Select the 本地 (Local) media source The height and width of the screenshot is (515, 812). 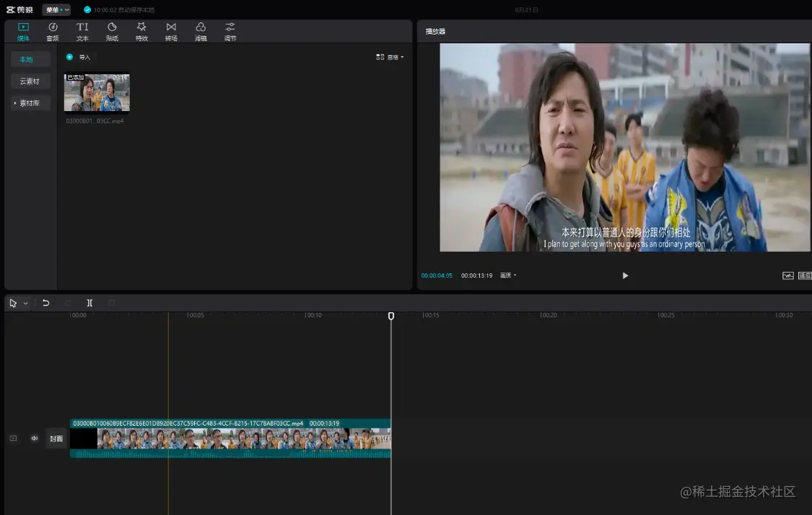(x=30, y=60)
